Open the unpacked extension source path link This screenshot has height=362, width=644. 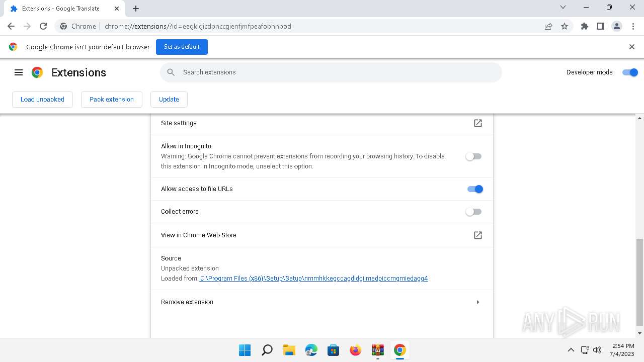(x=313, y=279)
